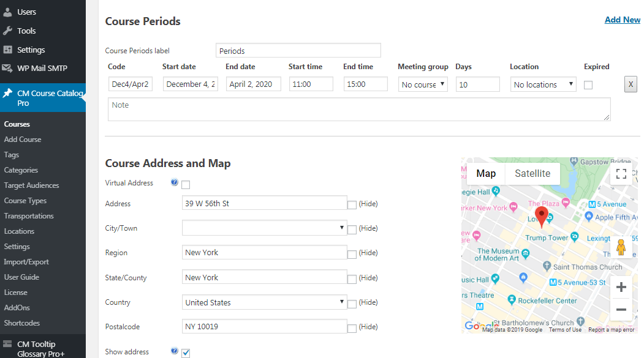Click the Postalcode input field

coord(265,327)
